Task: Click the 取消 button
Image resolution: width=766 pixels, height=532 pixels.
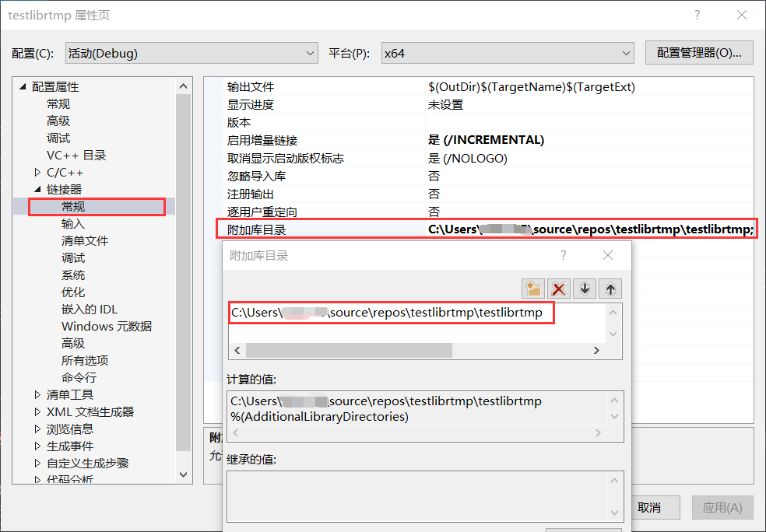Action: click(x=655, y=507)
